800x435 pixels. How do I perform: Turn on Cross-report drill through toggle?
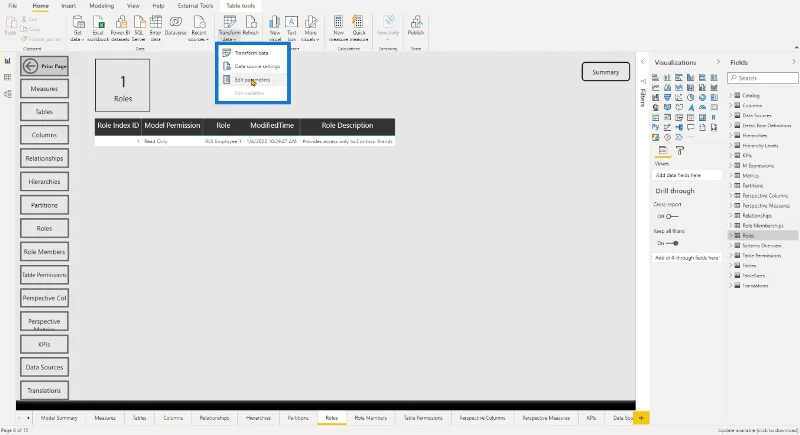pyautogui.click(x=671, y=216)
